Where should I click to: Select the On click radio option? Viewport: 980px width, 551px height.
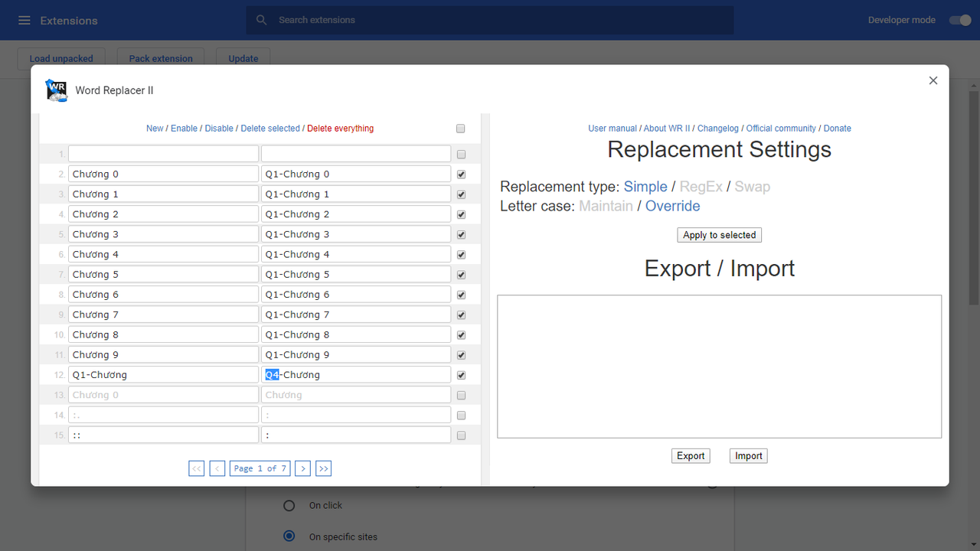click(289, 506)
